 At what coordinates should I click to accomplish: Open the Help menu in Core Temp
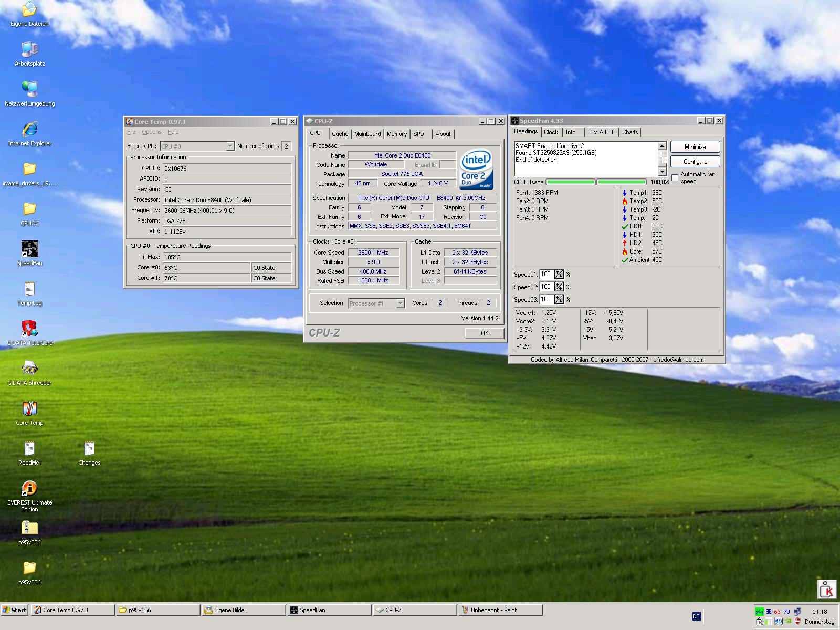pos(173,132)
